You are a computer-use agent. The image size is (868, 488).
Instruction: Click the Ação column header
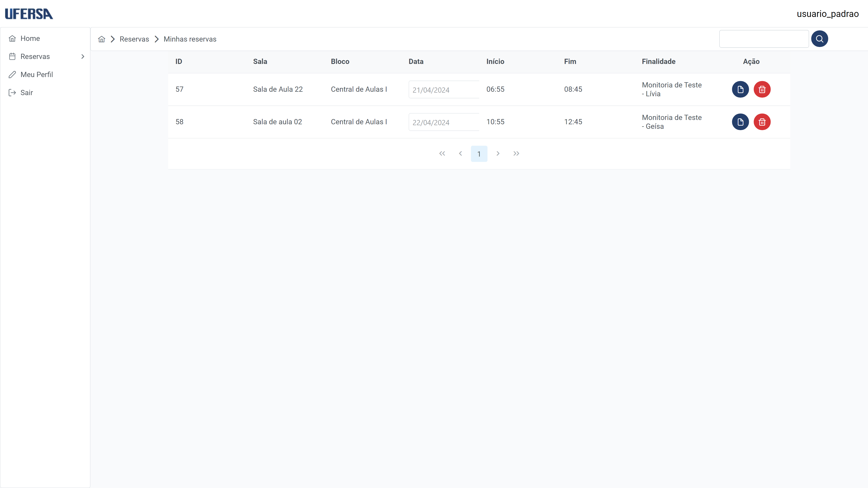[x=751, y=62]
